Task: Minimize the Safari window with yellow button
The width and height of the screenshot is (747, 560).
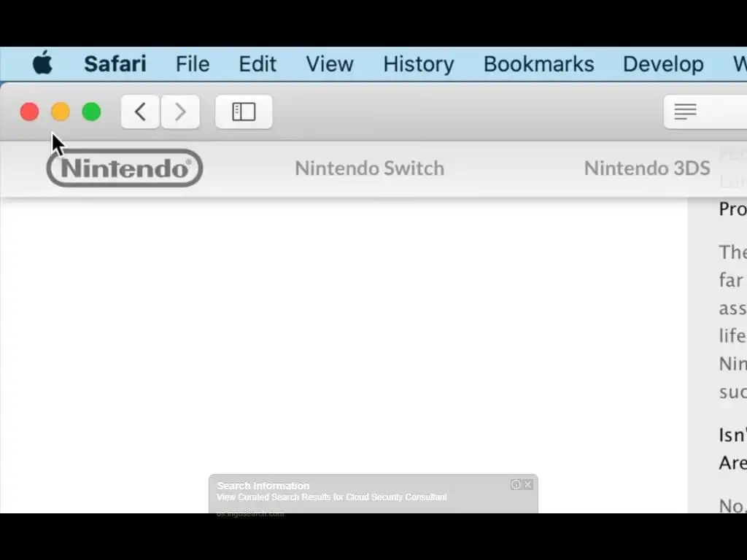Action: [x=61, y=112]
